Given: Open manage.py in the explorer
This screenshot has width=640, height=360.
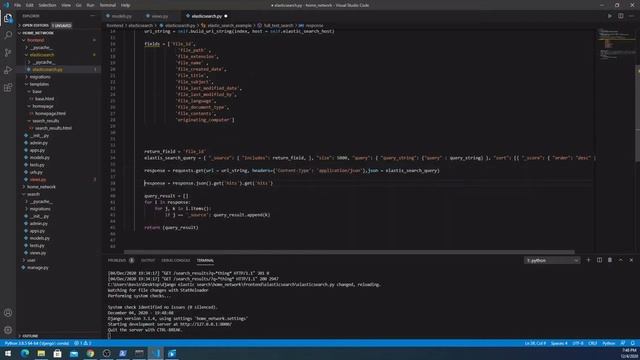Looking at the screenshot, I should [38, 267].
